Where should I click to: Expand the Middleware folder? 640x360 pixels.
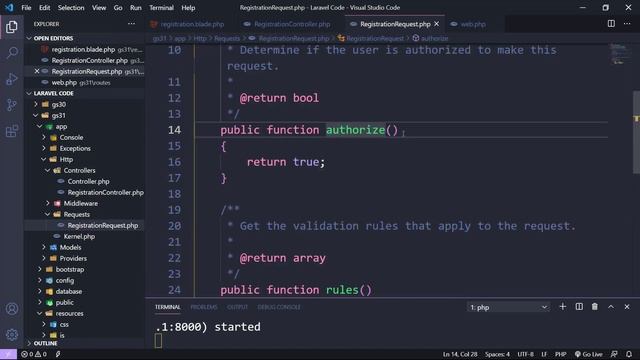click(80, 203)
